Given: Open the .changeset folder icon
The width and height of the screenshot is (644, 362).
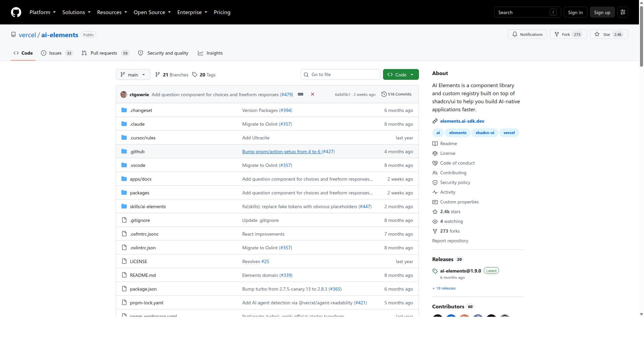Looking at the screenshot, I should click(x=124, y=110).
